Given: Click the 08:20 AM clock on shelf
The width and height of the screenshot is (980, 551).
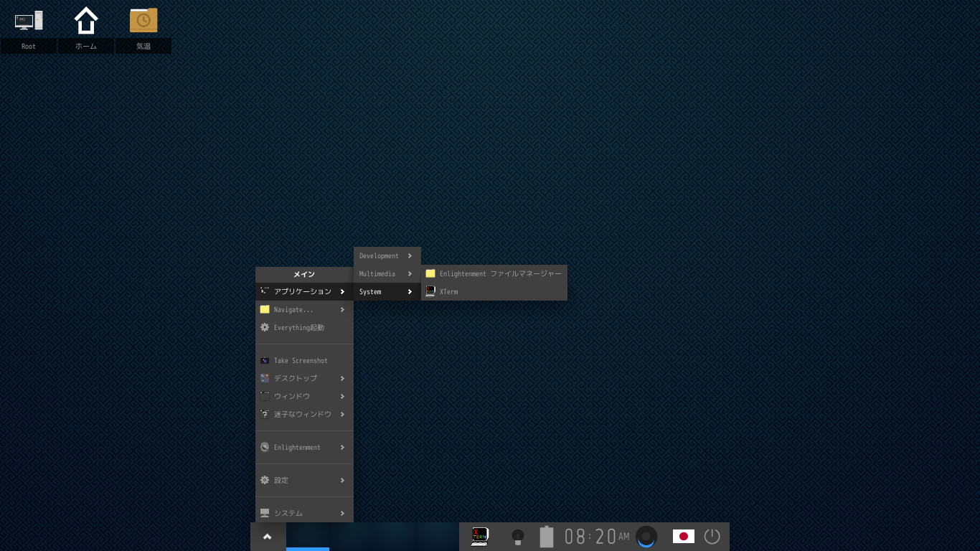Looking at the screenshot, I should (x=597, y=537).
